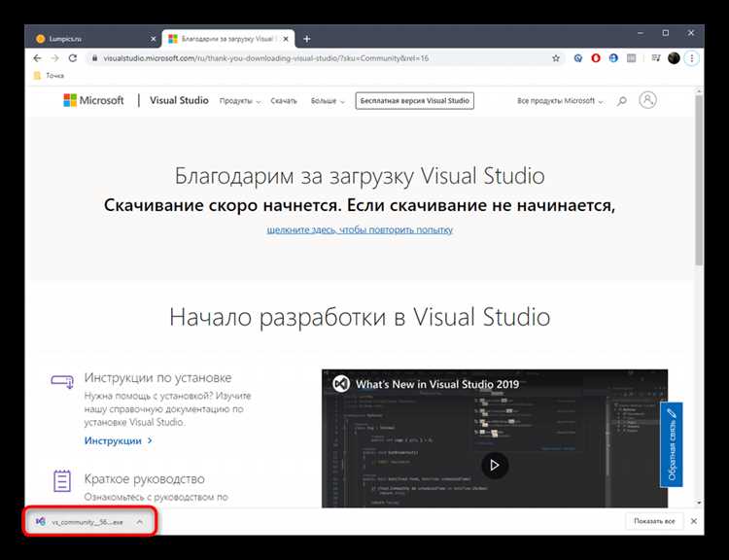Click the Visual Studio logo in the video
This screenshot has height=560, width=729.
[x=341, y=384]
